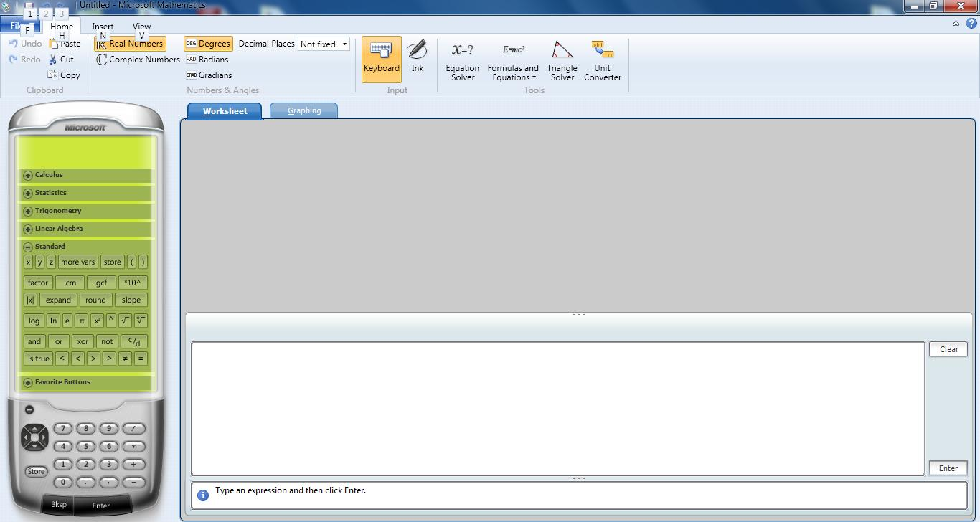The width and height of the screenshot is (980, 522).
Task: Collapse the Standard button group
Action: tap(27, 247)
